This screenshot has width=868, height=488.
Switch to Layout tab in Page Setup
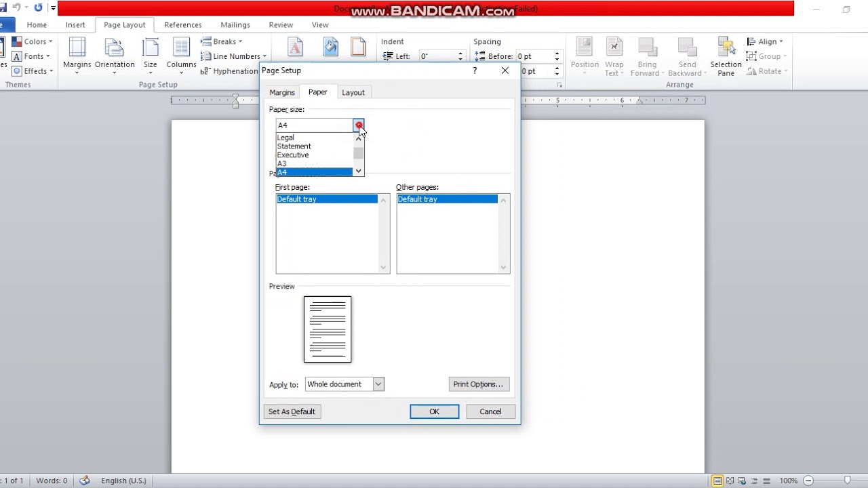coord(353,92)
